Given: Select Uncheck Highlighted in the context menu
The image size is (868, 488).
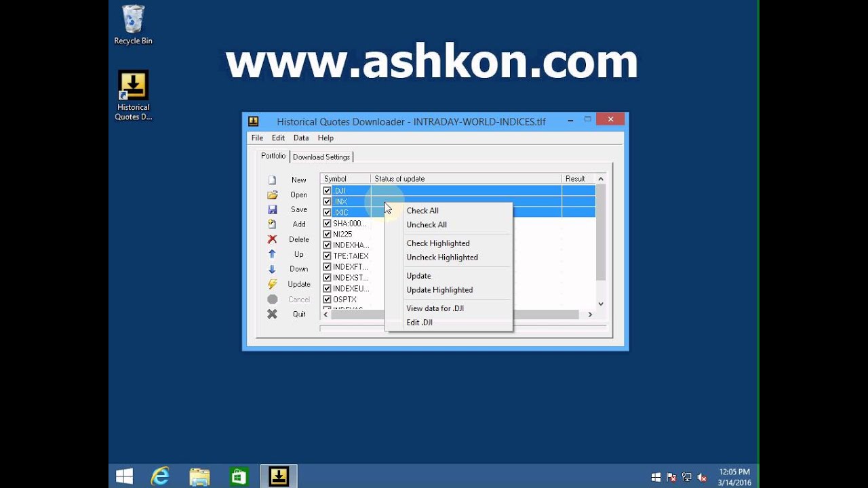Looking at the screenshot, I should point(442,258).
